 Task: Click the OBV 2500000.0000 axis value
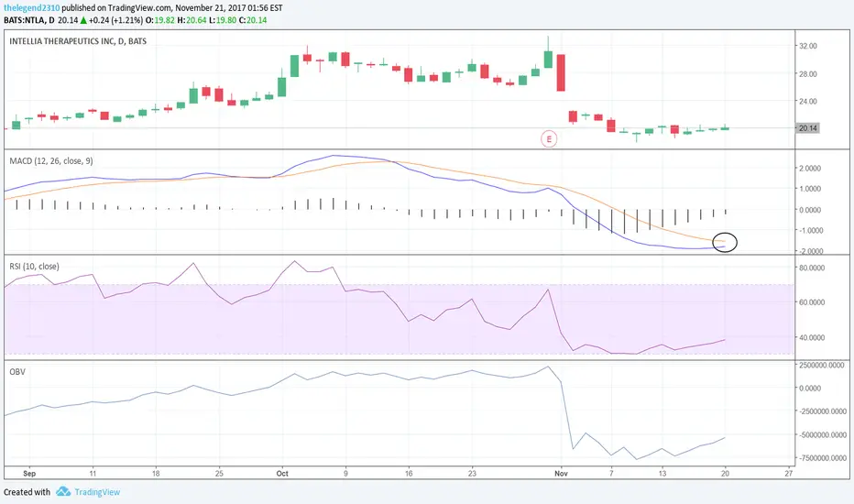(x=822, y=365)
